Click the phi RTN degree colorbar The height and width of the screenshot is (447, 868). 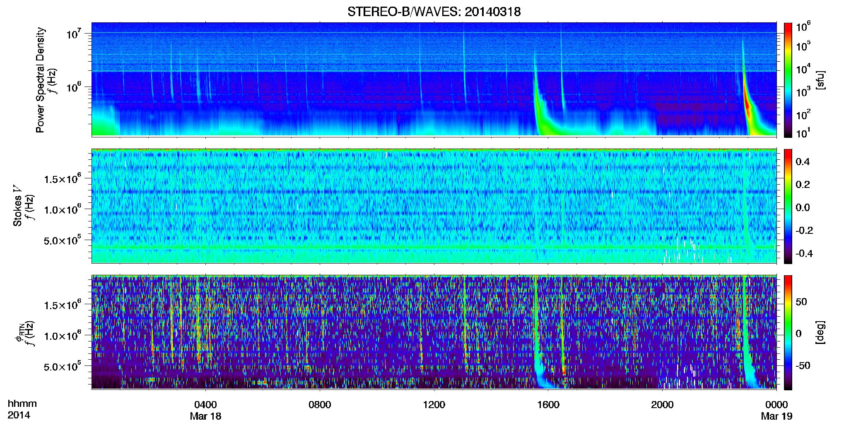pyautogui.click(x=788, y=333)
